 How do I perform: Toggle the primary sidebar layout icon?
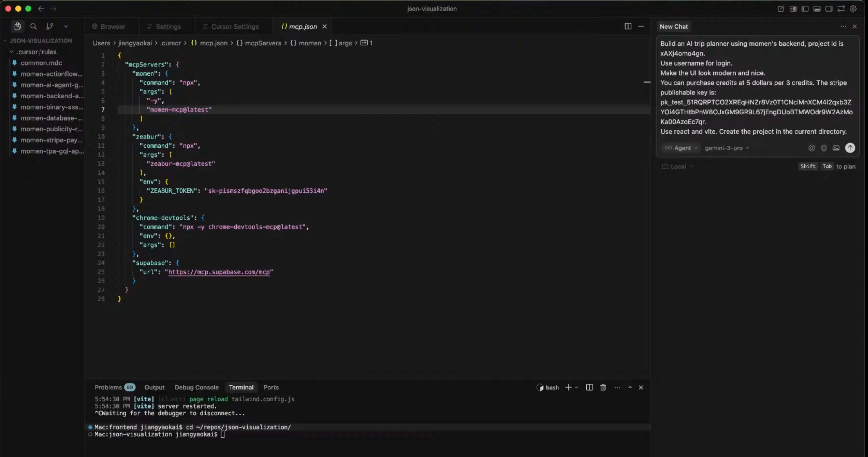click(x=805, y=9)
